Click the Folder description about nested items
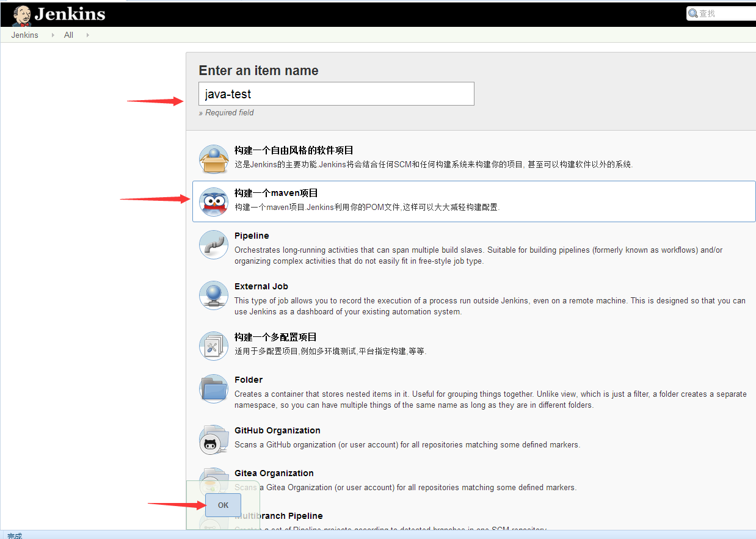Screen dimensions: 756x539 490,399
